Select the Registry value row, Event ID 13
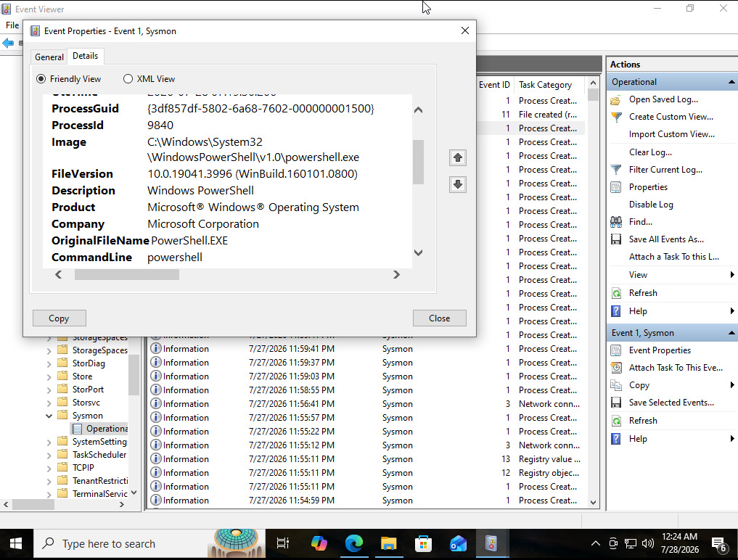The width and height of the screenshot is (738, 560). (367, 459)
